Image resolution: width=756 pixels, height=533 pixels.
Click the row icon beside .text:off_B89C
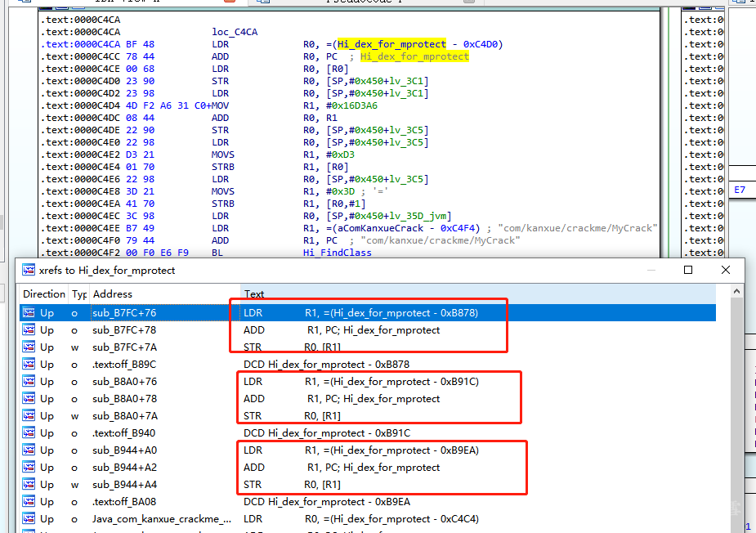point(29,364)
